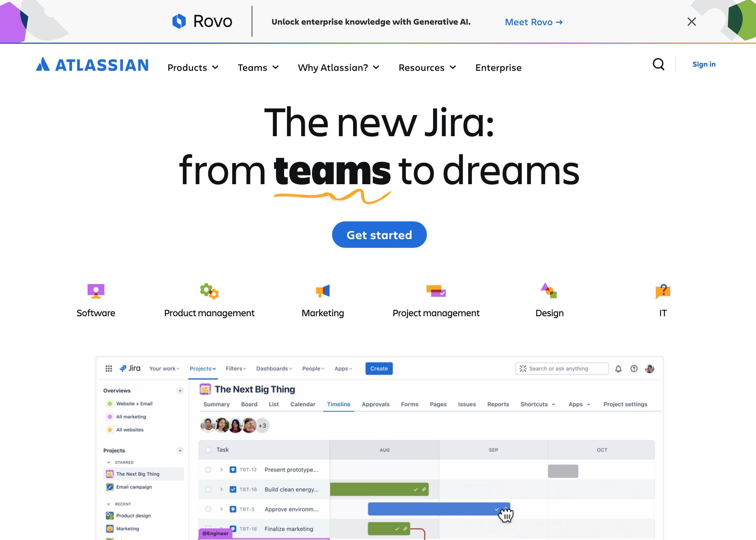Click the Marketing category icon

point(322,290)
